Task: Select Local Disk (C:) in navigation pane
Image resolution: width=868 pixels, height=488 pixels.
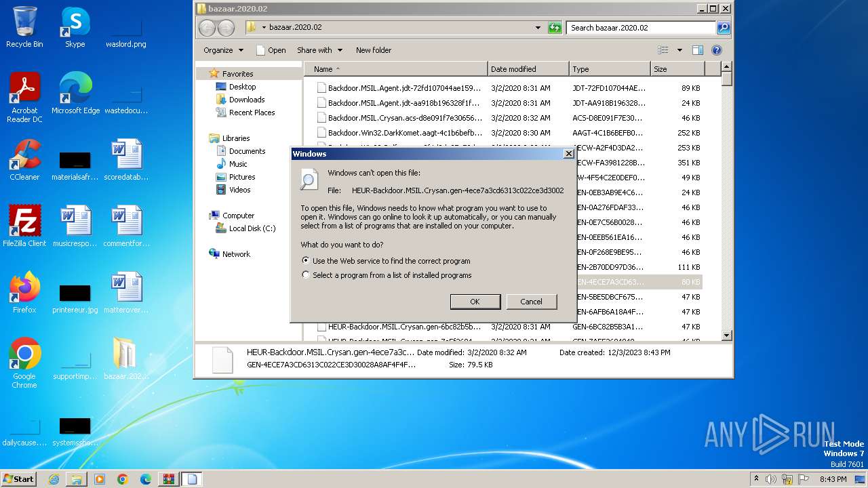Action: pos(252,228)
